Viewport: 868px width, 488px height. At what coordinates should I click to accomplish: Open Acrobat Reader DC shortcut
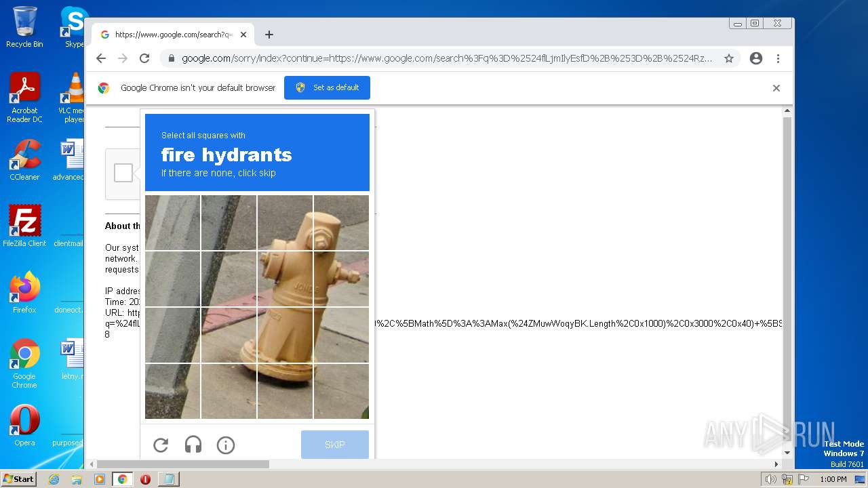tap(24, 98)
